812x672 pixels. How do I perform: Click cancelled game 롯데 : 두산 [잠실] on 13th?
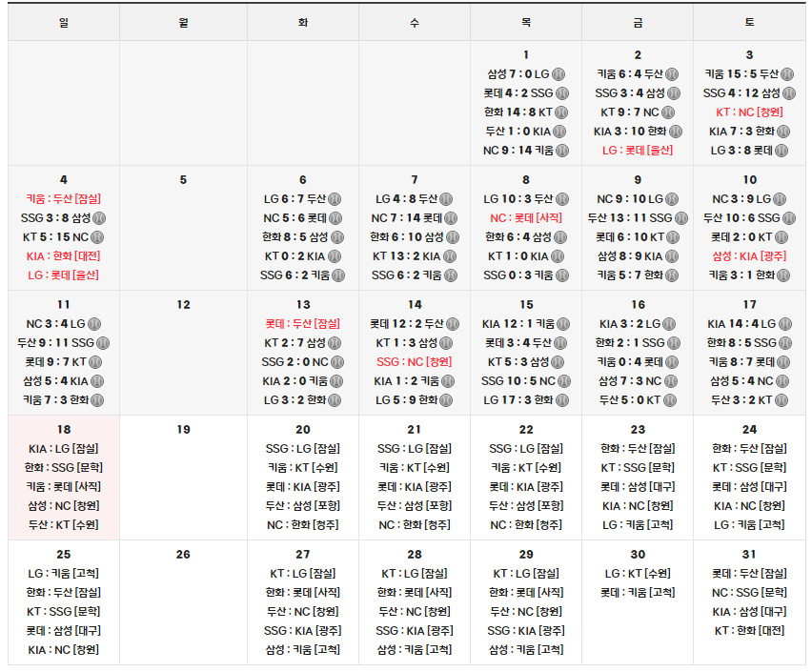(x=303, y=324)
